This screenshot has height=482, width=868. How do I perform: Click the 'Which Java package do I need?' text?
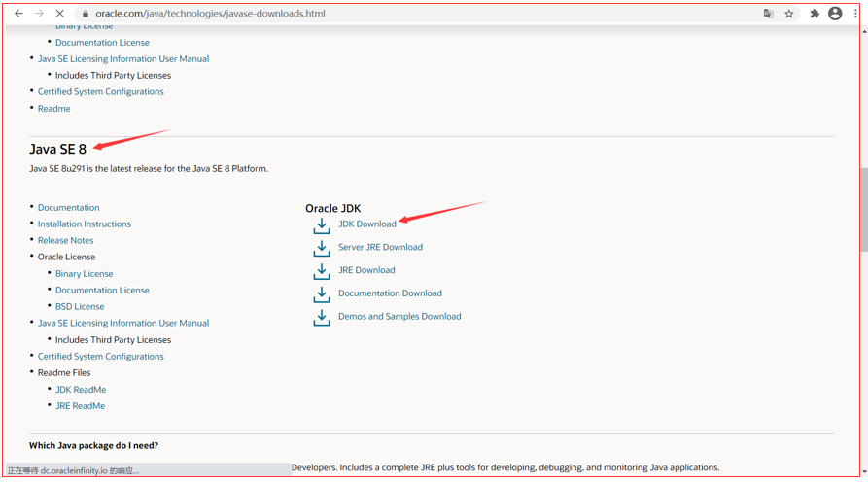[x=93, y=445]
